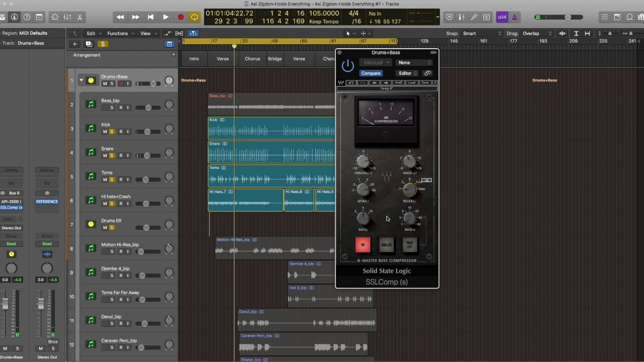The width and height of the screenshot is (644, 362).
Task: Open the Note Pad icon
Action: point(617,17)
